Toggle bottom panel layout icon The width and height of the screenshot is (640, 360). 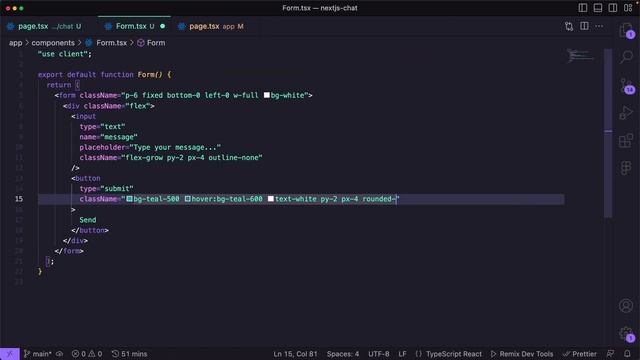point(598,8)
